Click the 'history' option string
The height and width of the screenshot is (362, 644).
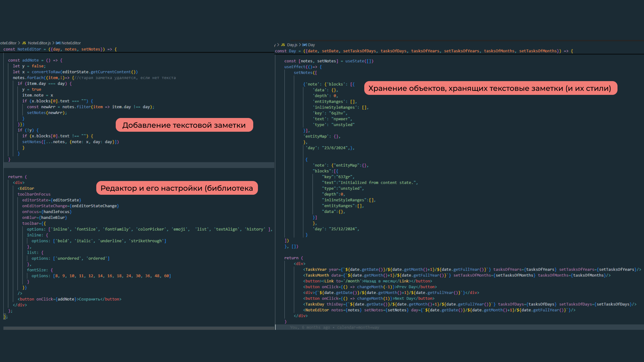coord(255,229)
